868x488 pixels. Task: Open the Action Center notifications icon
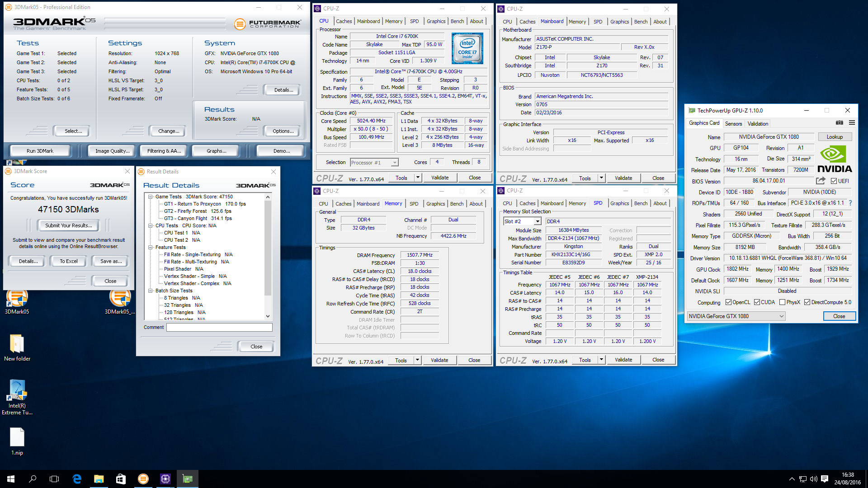[x=825, y=479]
